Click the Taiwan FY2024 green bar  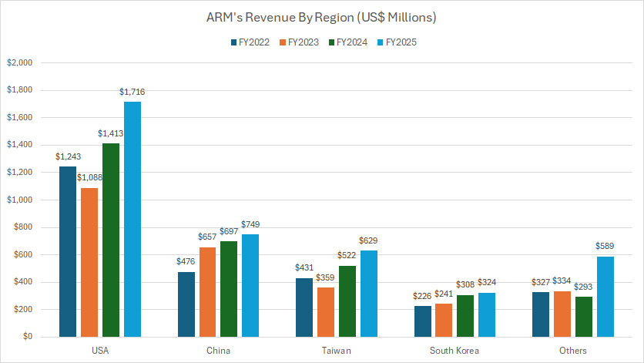347,301
